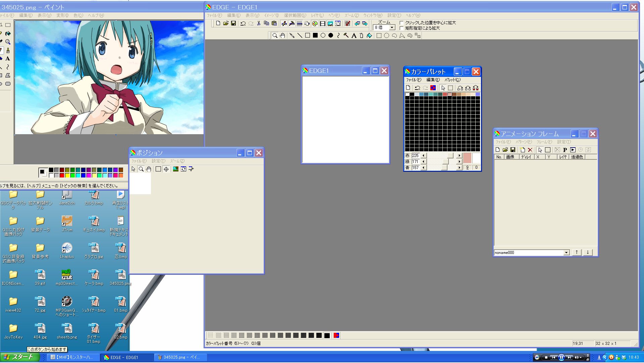
Task: Click down arrow button in Animation Frame
Action: [x=588, y=252]
